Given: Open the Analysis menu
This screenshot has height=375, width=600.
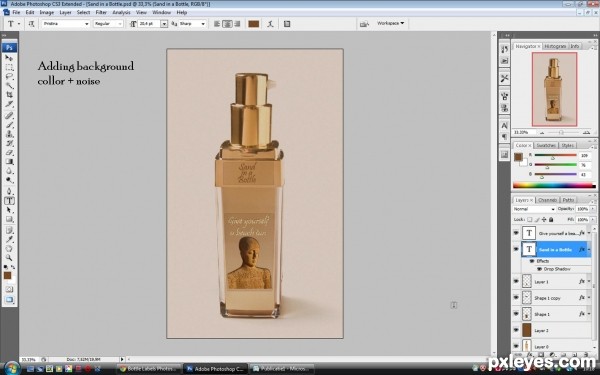Looking at the screenshot, I should pyautogui.click(x=121, y=12).
